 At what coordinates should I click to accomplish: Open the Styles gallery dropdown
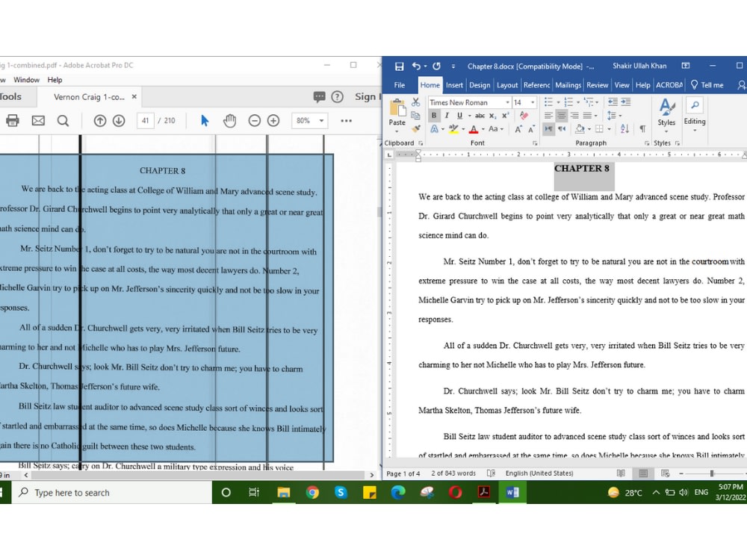[666, 116]
